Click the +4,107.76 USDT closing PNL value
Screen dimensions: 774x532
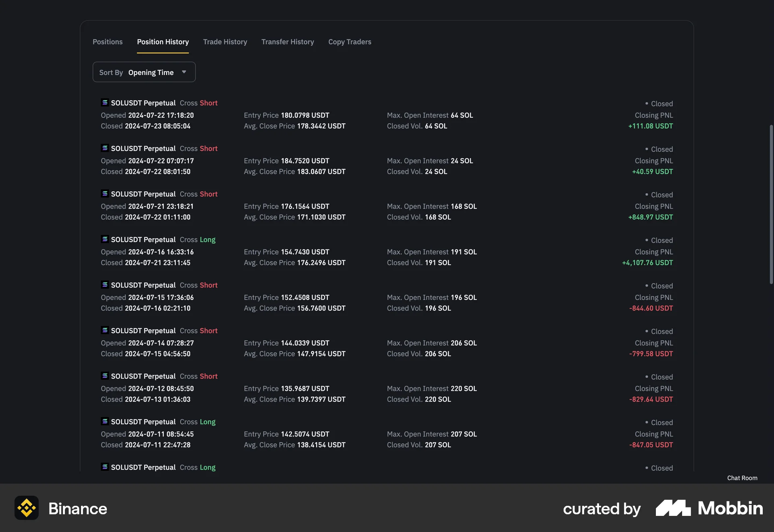coord(647,262)
